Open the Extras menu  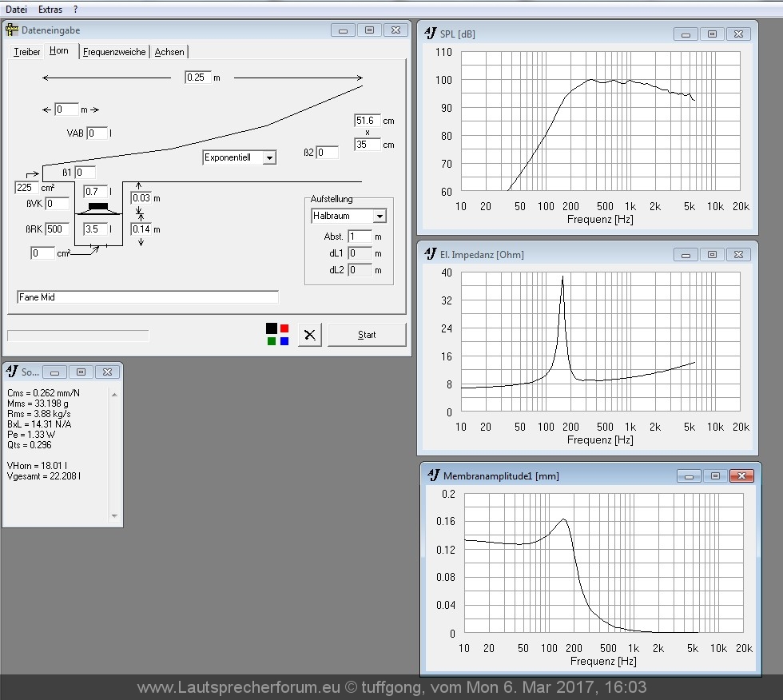[x=50, y=10]
